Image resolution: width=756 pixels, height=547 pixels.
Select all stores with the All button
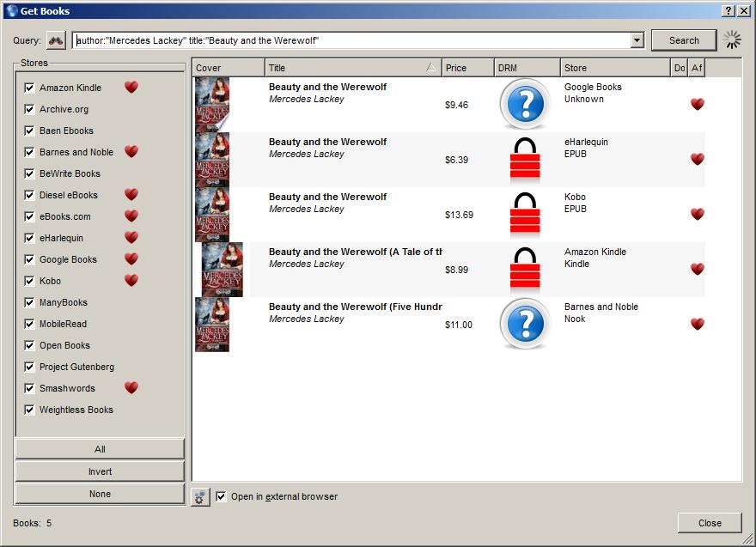[x=100, y=449]
